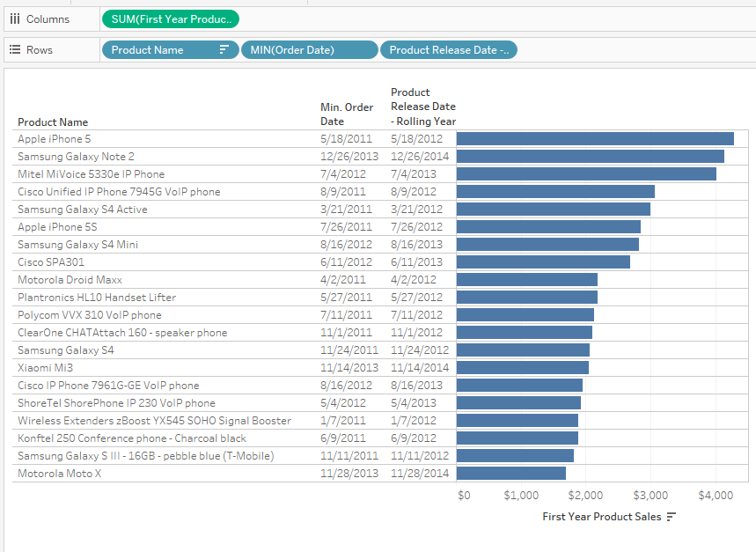
Task: Click the Product Name column header
Action: tap(53, 122)
